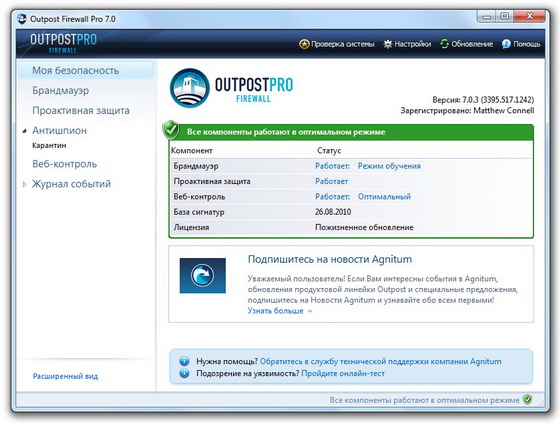560x425 pixels.
Task: Click 'Подпишитесь на новости Agnitum' heading
Action: click(x=330, y=259)
